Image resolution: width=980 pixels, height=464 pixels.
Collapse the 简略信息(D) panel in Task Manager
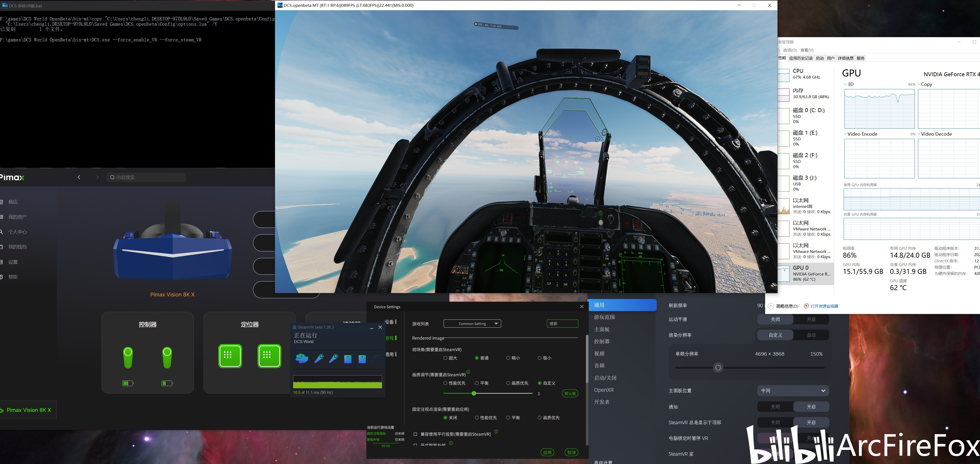[780, 306]
